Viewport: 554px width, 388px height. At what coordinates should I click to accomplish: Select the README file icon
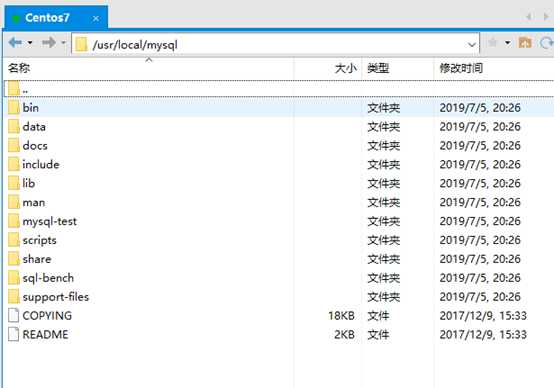click(13, 334)
